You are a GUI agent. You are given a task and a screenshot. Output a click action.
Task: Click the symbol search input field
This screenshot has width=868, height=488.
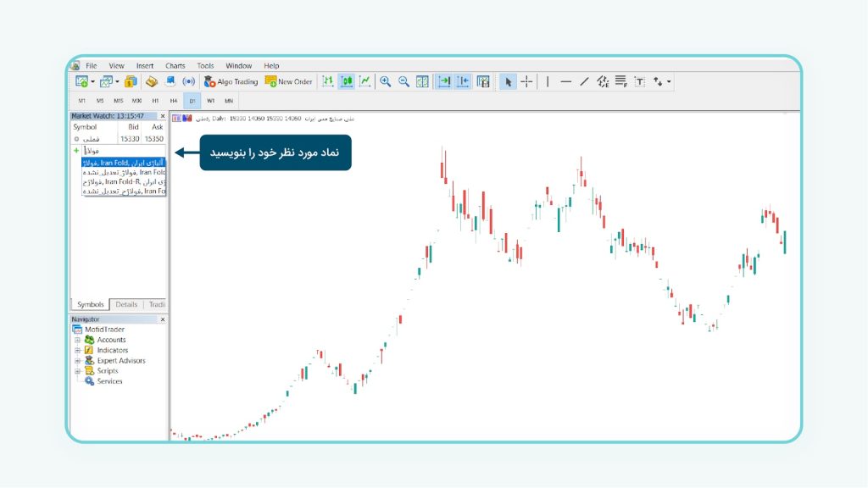click(x=119, y=150)
